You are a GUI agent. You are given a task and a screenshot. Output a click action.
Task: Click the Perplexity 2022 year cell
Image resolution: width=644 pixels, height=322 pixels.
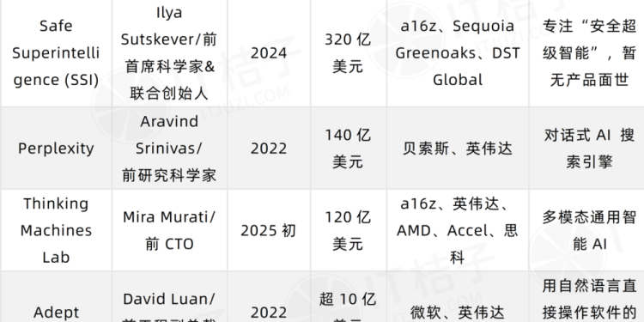tap(269, 149)
